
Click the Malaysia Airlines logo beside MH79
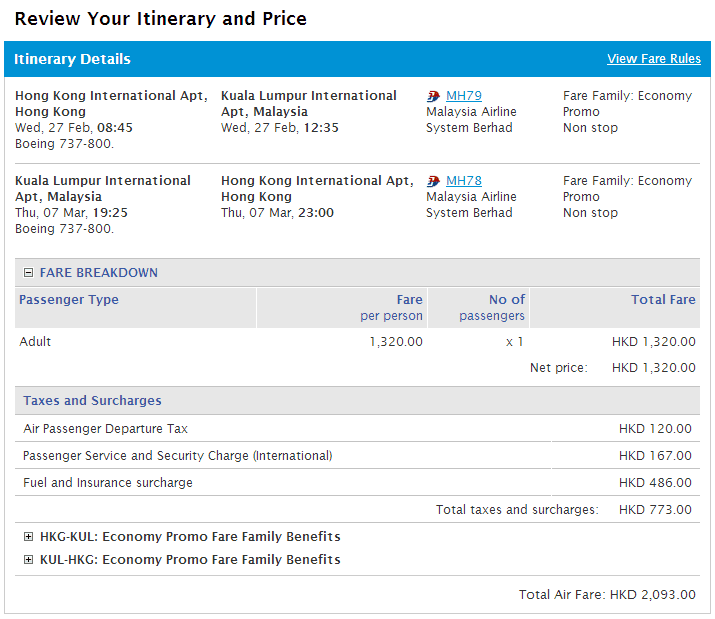click(433, 96)
